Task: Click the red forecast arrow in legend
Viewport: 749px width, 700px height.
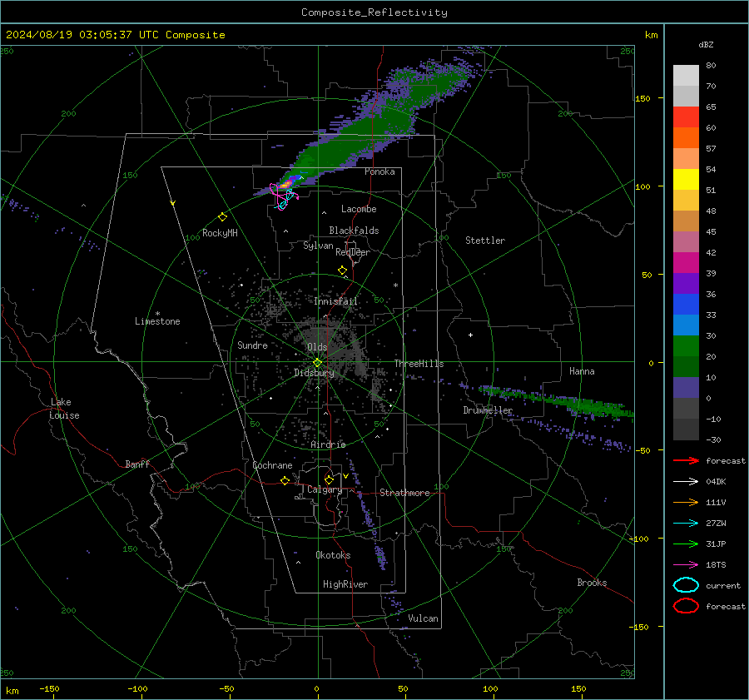Action: click(686, 460)
